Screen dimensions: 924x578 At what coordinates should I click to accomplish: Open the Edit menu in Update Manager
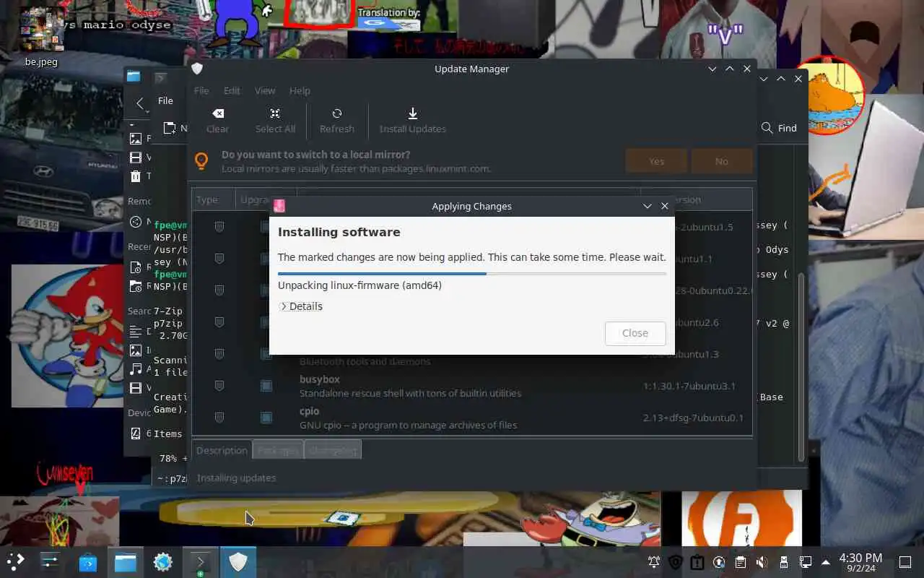(x=232, y=90)
